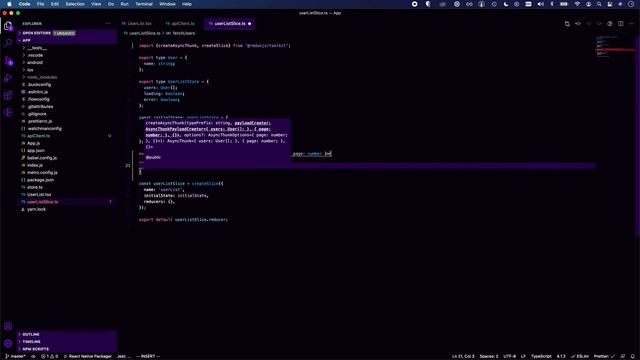
Task: Click Synchronize Changes icon in status bar
Action: tap(33, 356)
